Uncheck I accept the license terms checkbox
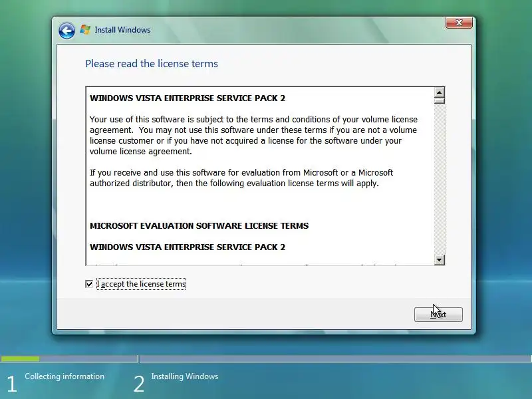The width and height of the screenshot is (532, 399). click(89, 284)
